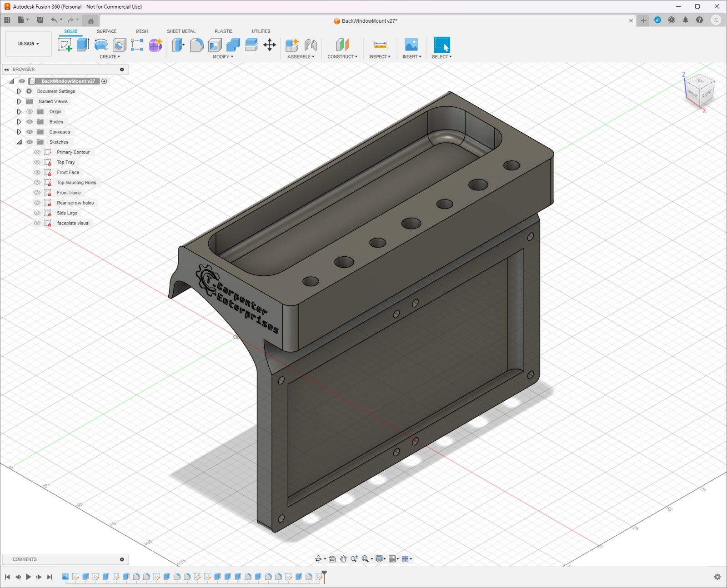Show the Side Logo sketch

click(37, 213)
